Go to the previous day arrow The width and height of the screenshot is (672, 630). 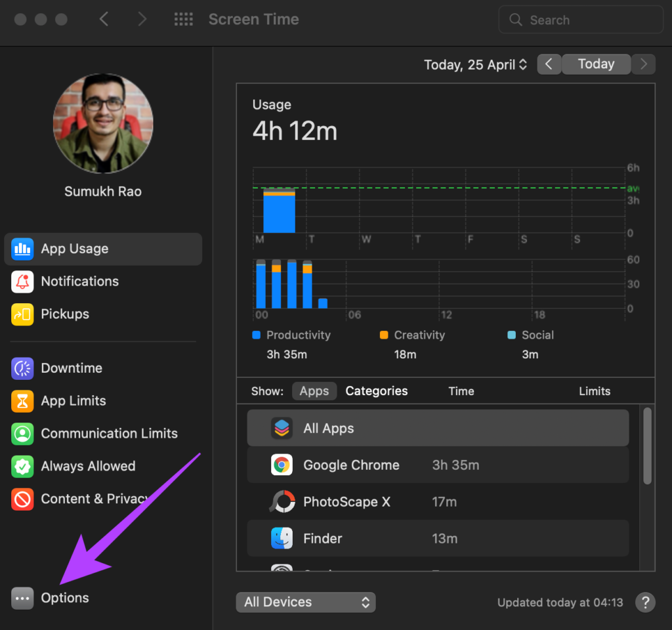click(549, 64)
